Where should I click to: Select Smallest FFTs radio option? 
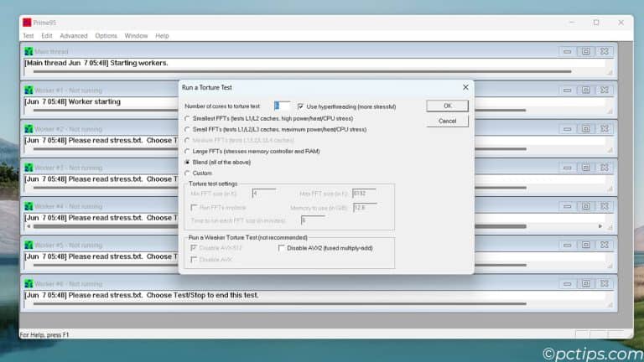[x=187, y=119]
